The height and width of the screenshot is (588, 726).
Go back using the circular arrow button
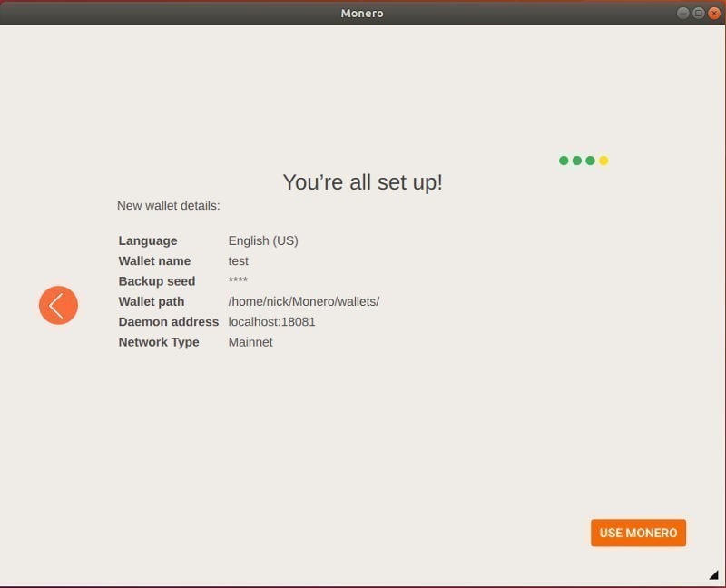pos(58,305)
